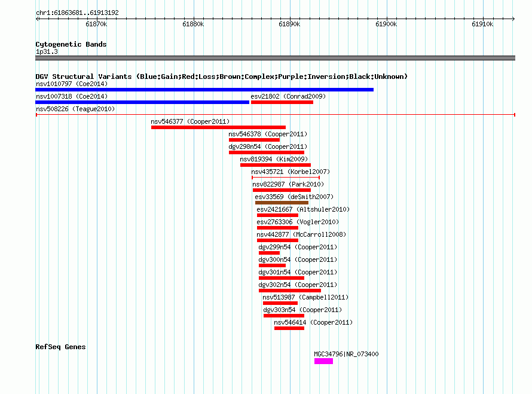This screenshot has width=532, height=394.
Task: Select the esv21802 red loss bar
Action: 282,102
